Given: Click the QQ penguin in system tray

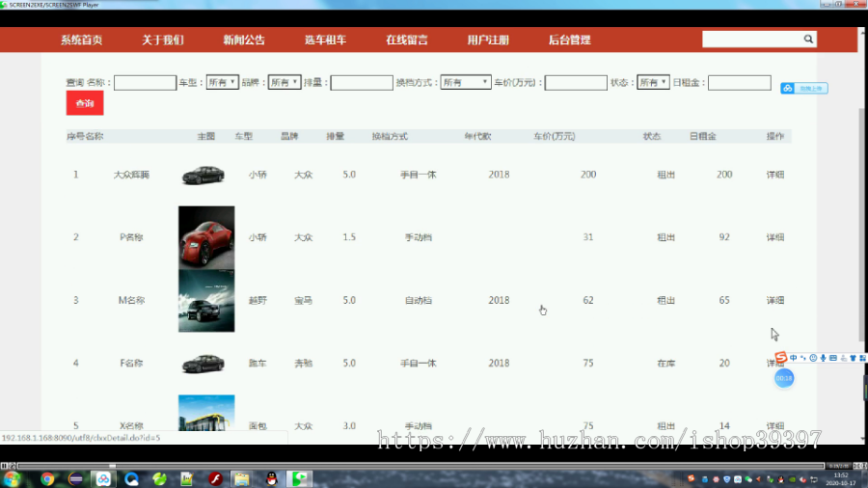Looking at the screenshot, I should pyautogui.click(x=781, y=479).
